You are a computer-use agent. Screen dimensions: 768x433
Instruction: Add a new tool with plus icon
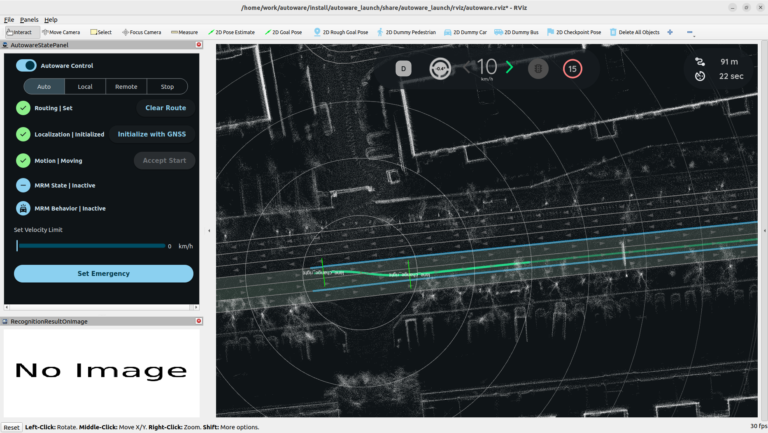click(x=669, y=32)
